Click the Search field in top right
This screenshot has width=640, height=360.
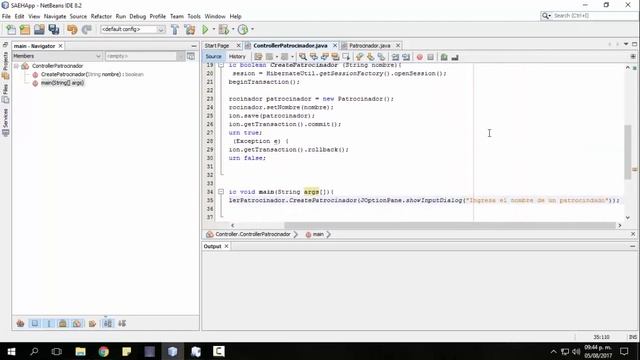tap(589, 16)
